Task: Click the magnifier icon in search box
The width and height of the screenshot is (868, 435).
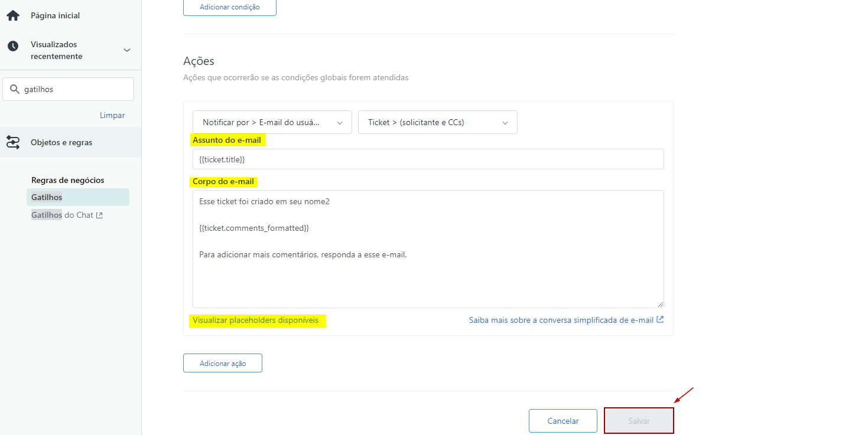Action: pyautogui.click(x=15, y=90)
